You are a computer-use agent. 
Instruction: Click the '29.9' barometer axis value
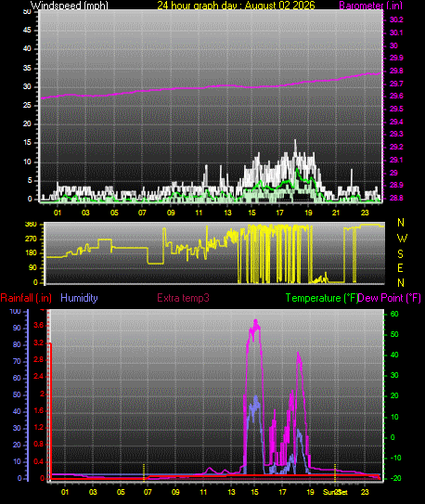point(396,58)
